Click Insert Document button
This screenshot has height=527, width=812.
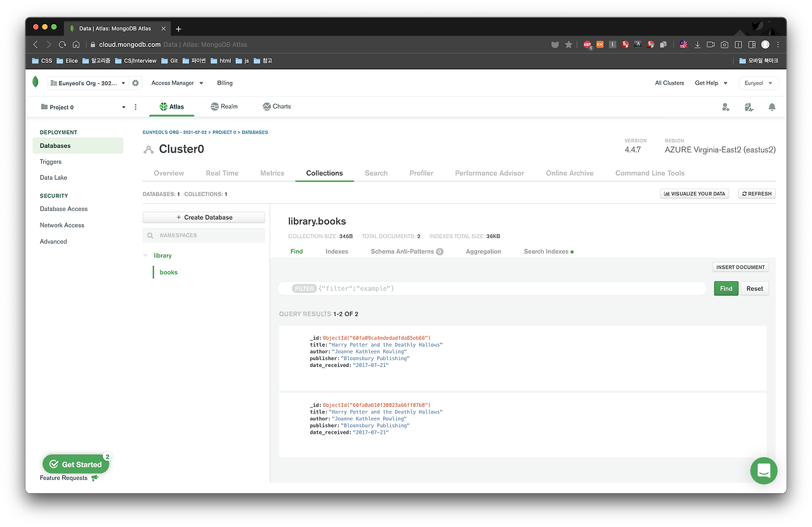tap(741, 267)
